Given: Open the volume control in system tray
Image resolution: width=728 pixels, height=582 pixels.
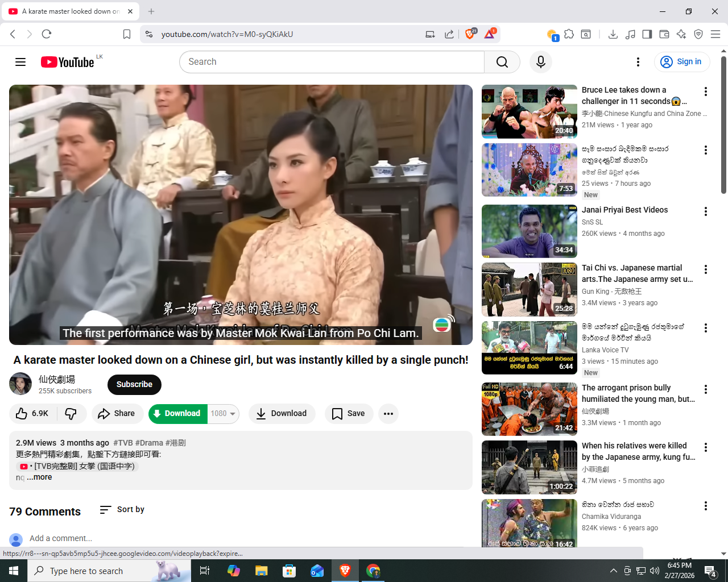Looking at the screenshot, I should point(655,571).
